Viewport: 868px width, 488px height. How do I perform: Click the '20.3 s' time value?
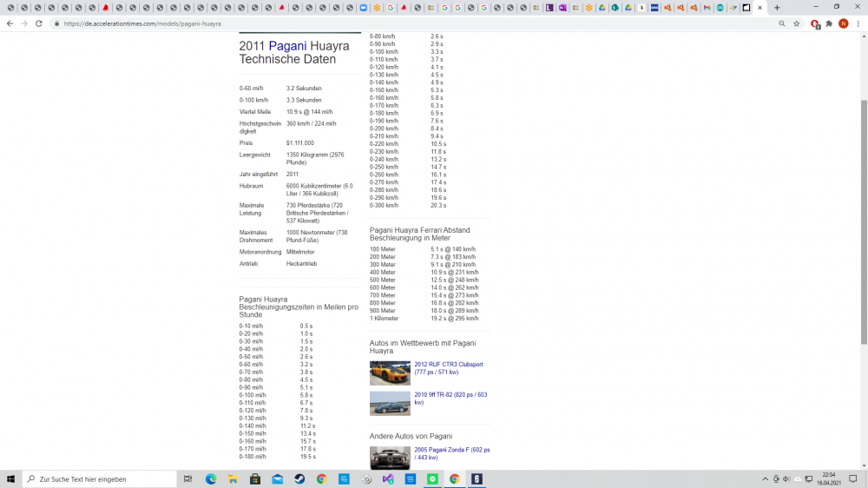438,206
